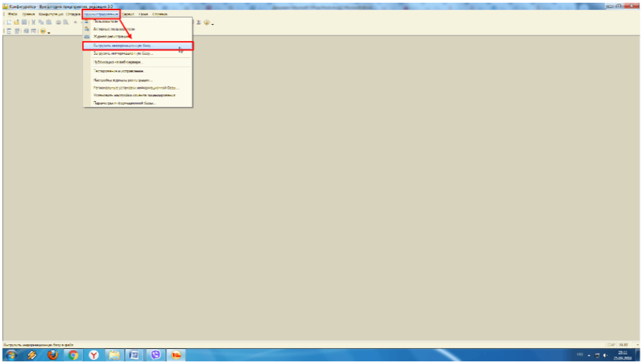Image resolution: width=644 pixels, height=364 pixels.
Task: Click the Print preview toolbar icon
Action: point(66,22)
